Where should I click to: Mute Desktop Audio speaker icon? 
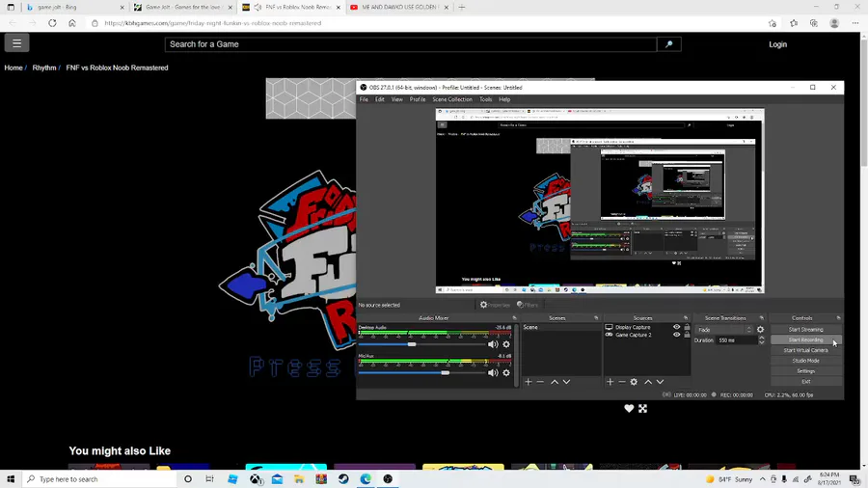[493, 344]
